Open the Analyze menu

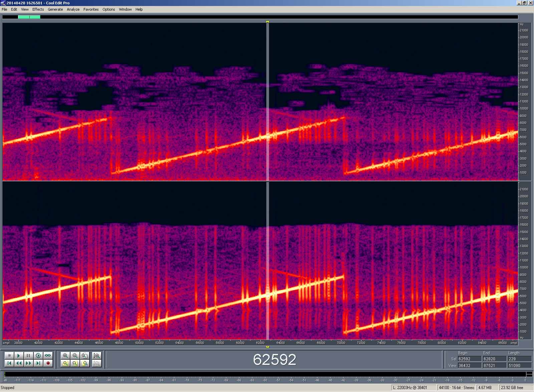tap(73, 9)
